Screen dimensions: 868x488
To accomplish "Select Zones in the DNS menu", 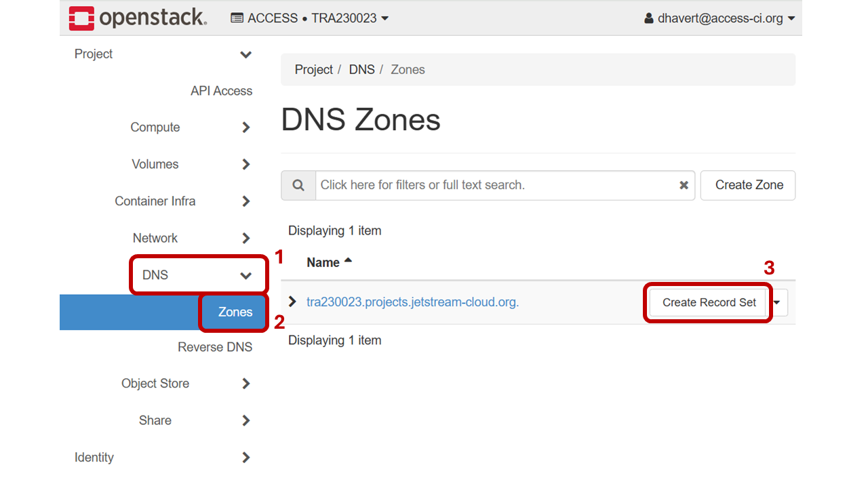I will [x=233, y=312].
